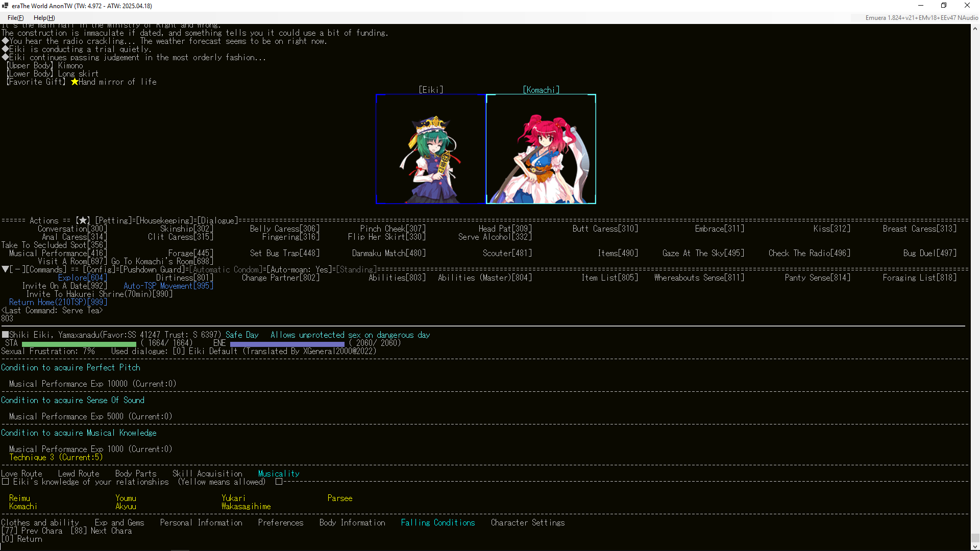Click the [-] collapse toggle beside Commands
Screen dimensions: 980x551
point(16,269)
